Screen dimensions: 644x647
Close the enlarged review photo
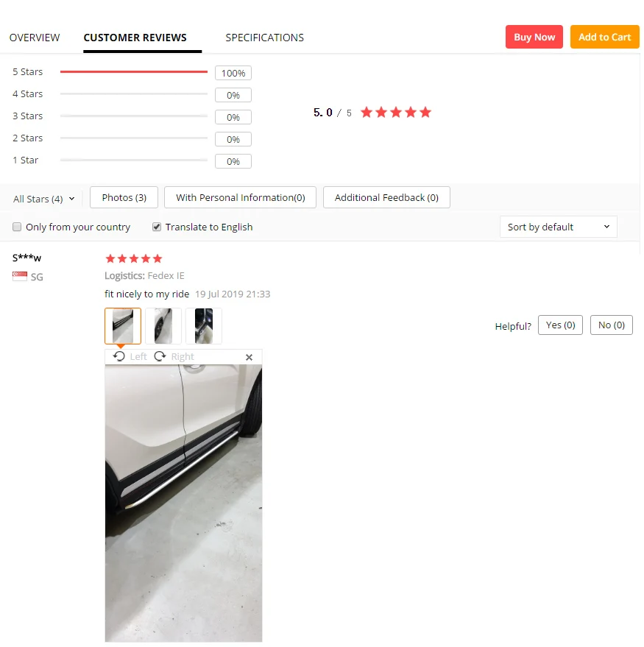click(x=249, y=357)
